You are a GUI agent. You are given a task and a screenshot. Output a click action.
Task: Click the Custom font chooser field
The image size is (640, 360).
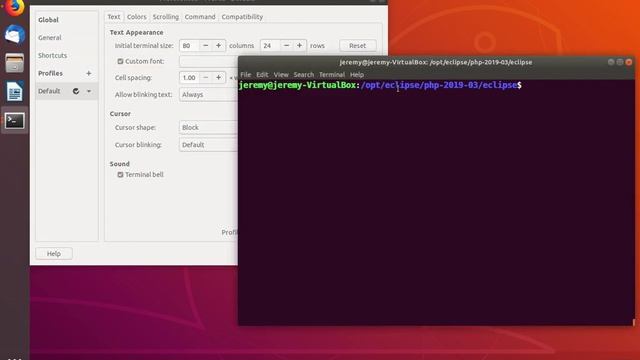[208, 61]
